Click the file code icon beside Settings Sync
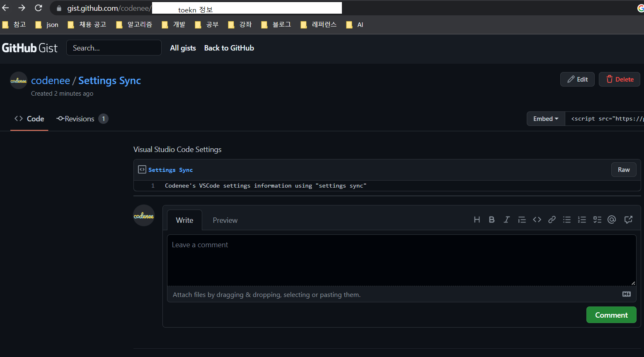Screen dimensions: 644x357 (142, 169)
